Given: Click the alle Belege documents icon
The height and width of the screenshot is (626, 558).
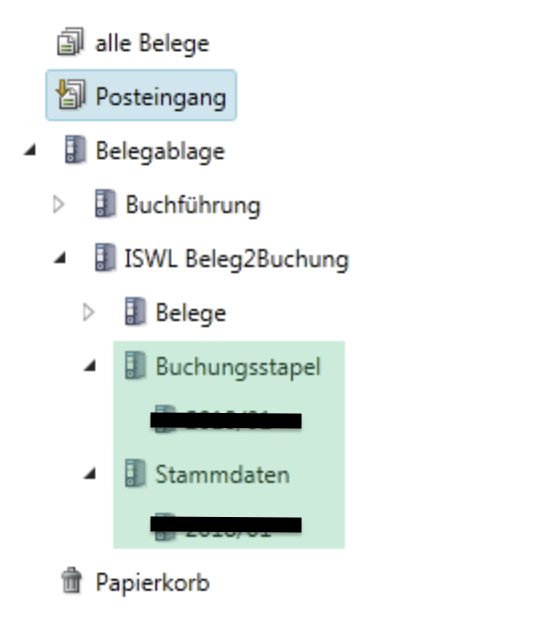Looking at the screenshot, I should pos(71,42).
